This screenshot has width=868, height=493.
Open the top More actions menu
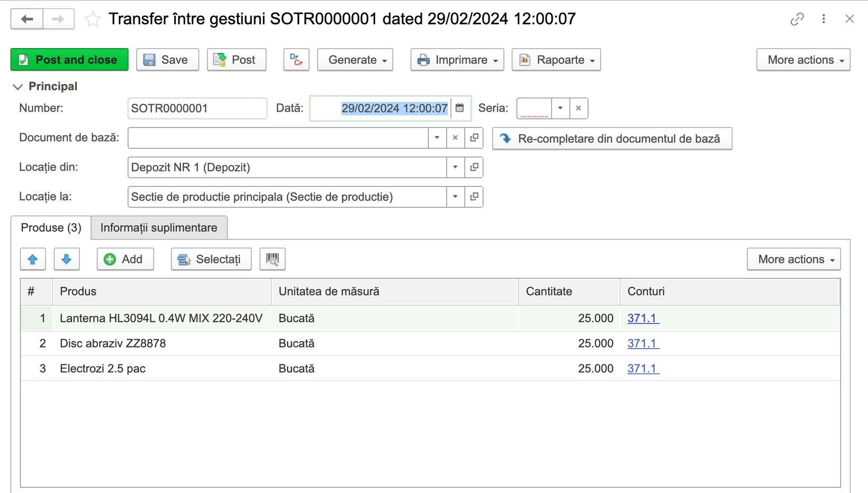click(803, 60)
